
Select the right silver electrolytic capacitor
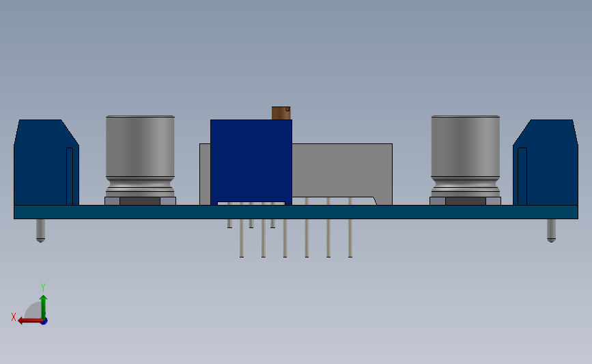pyautogui.click(x=466, y=156)
